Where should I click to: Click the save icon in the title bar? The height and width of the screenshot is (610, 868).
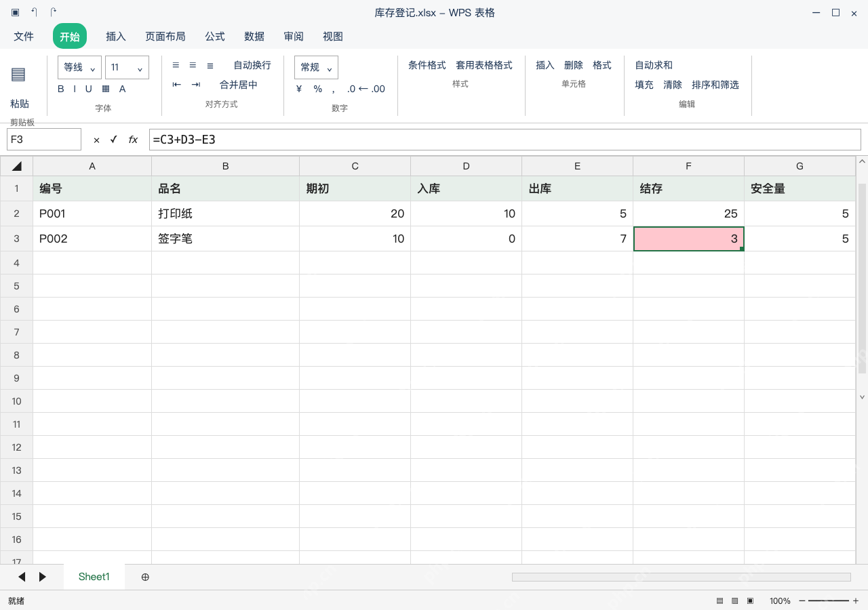pos(16,13)
